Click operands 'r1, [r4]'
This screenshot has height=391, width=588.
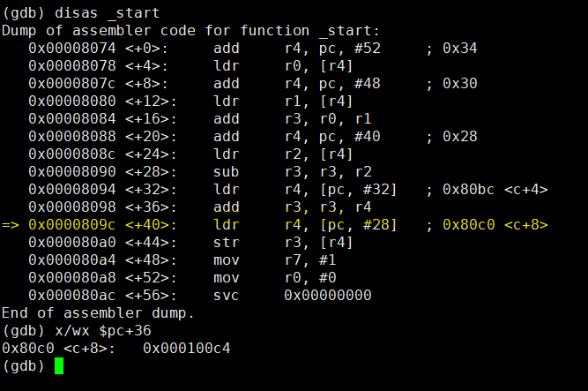click(319, 102)
